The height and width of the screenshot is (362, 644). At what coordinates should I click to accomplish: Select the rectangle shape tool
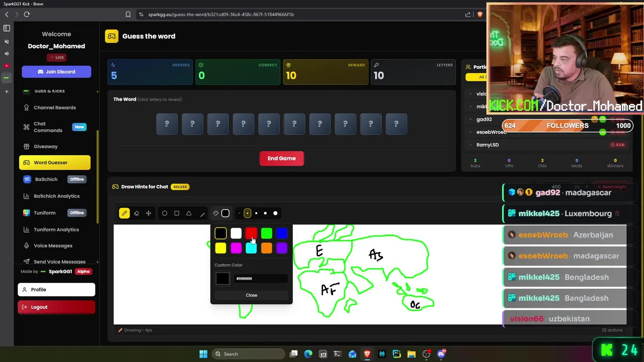point(177,213)
